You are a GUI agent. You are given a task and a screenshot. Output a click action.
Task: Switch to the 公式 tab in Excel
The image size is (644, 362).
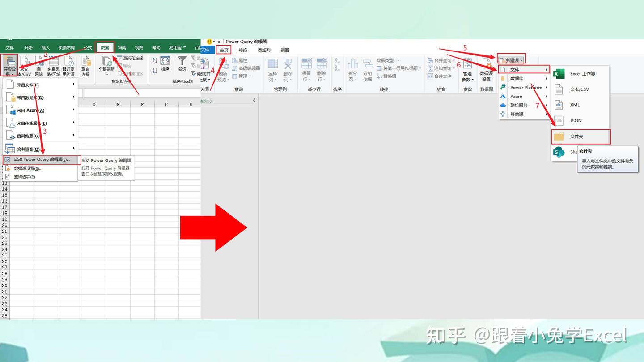pos(88,48)
